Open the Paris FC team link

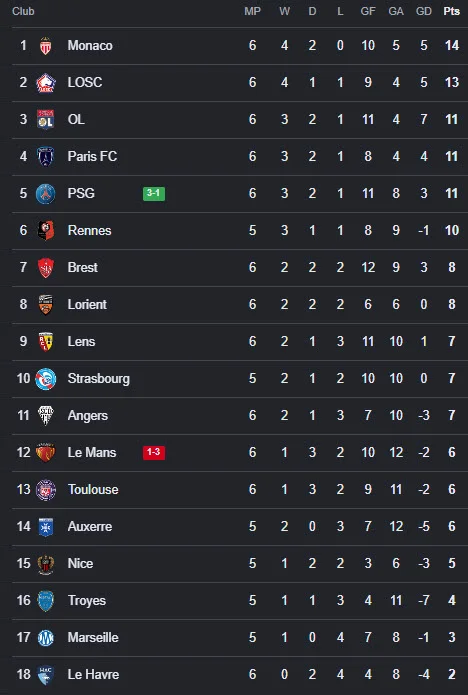pyautogui.click(x=92, y=156)
